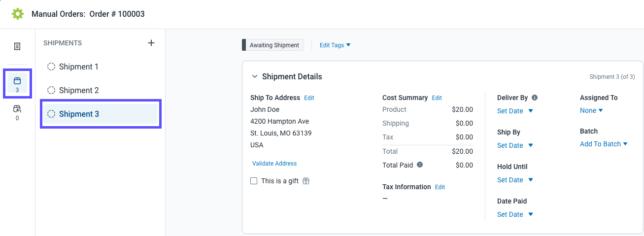The height and width of the screenshot is (236, 644).
Task: Click the Validate Address link
Action: 274,163
